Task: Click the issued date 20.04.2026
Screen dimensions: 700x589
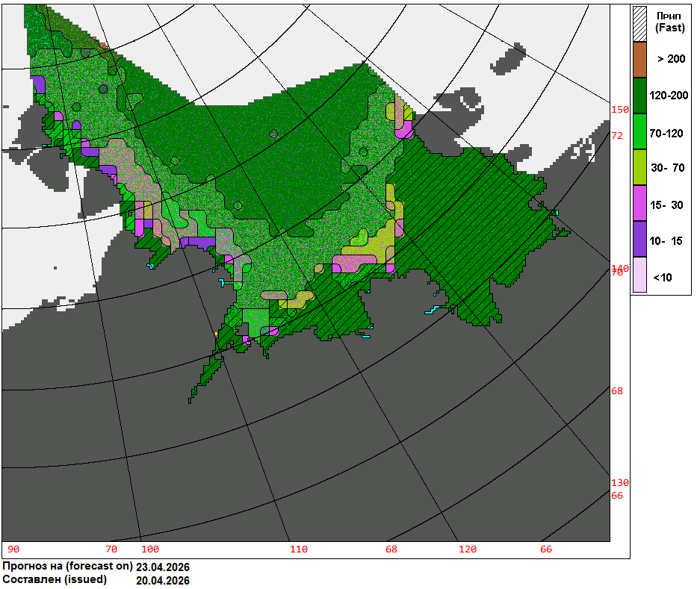Action: (163, 580)
